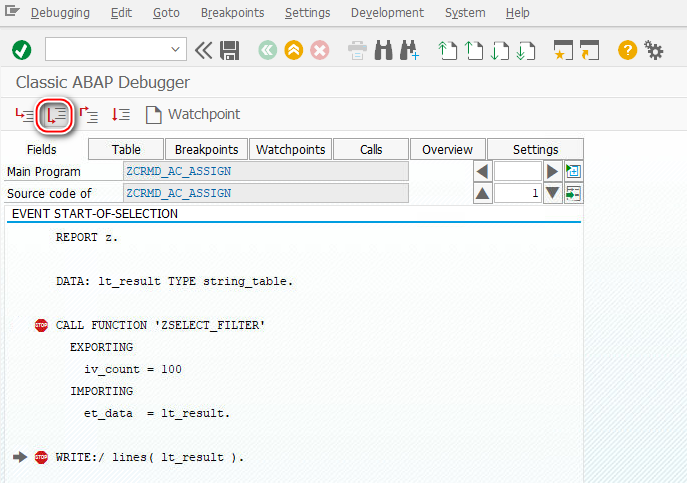687x483 pixels.
Task: Click the Next Page icon
Action: (x=500, y=50)
